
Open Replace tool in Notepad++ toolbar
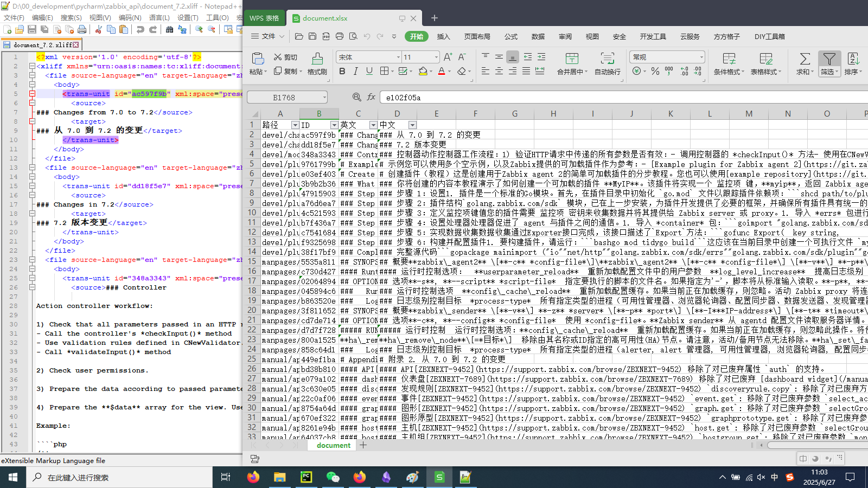tap(182, 29)
